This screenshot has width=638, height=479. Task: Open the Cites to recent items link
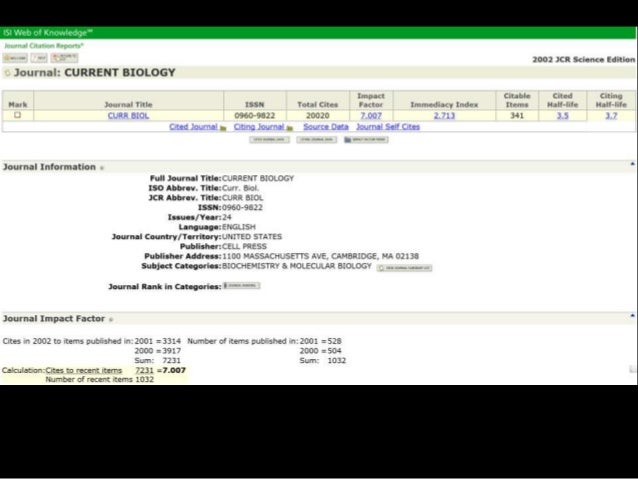(x=84, y=370)
